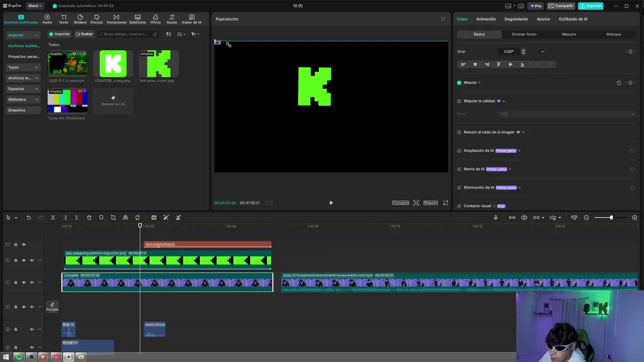Click the Relación aspect ratio button
The image size is (644, 362).
(x=430, y=203)
